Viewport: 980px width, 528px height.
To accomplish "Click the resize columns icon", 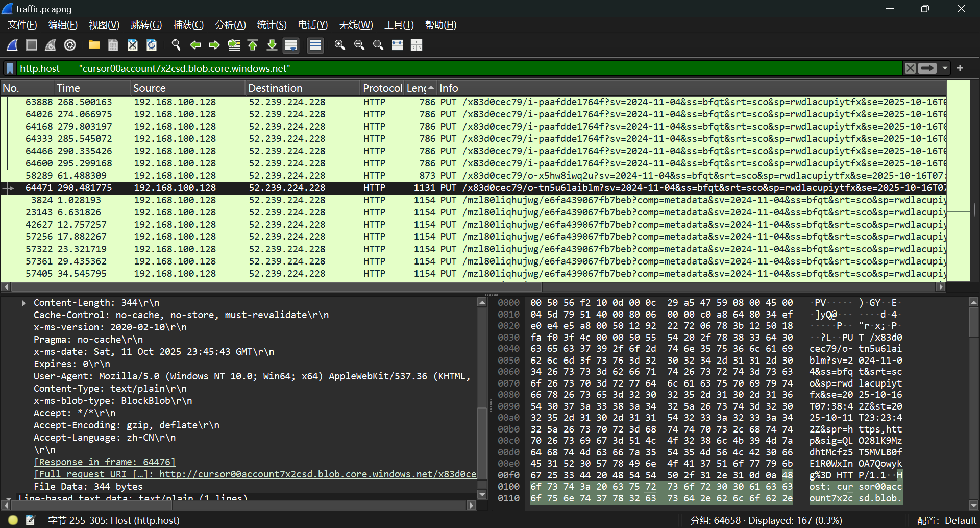I will click(x=397, y=45).
